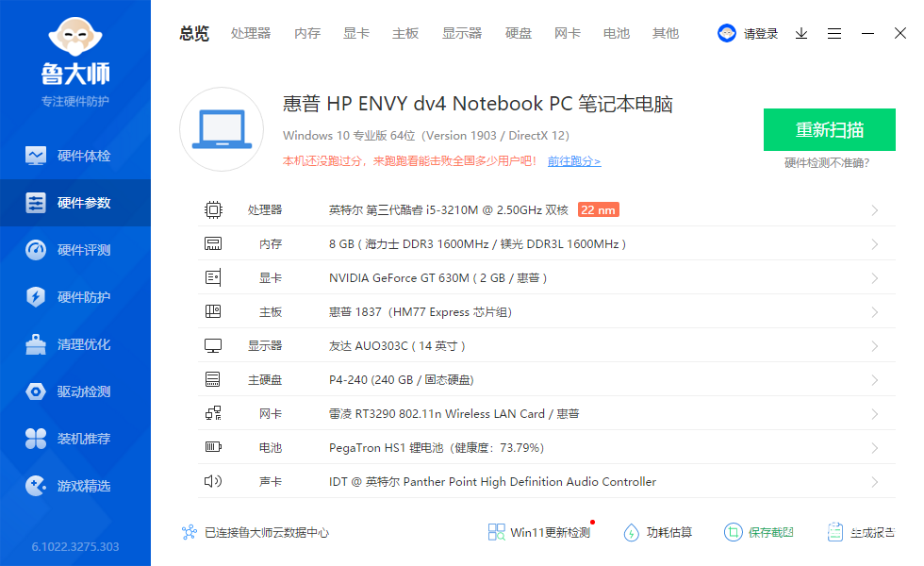Click the RT3290 Wireless LAN Card text
924x566 pixels.
454,414
